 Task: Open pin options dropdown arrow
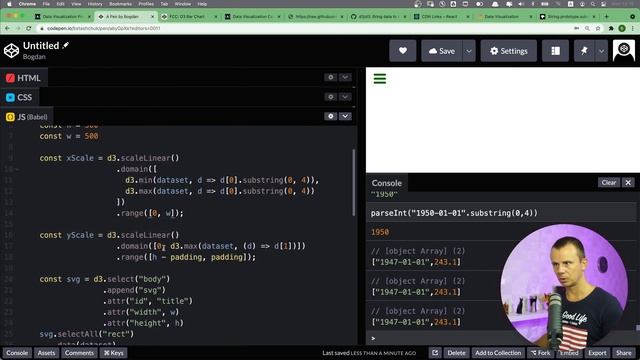601,51
